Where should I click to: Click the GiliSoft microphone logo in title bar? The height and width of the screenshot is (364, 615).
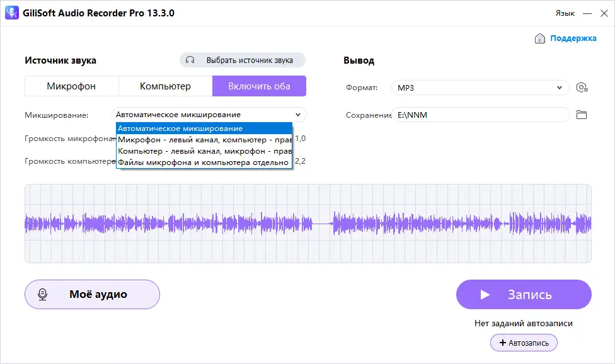click(11, 13)
